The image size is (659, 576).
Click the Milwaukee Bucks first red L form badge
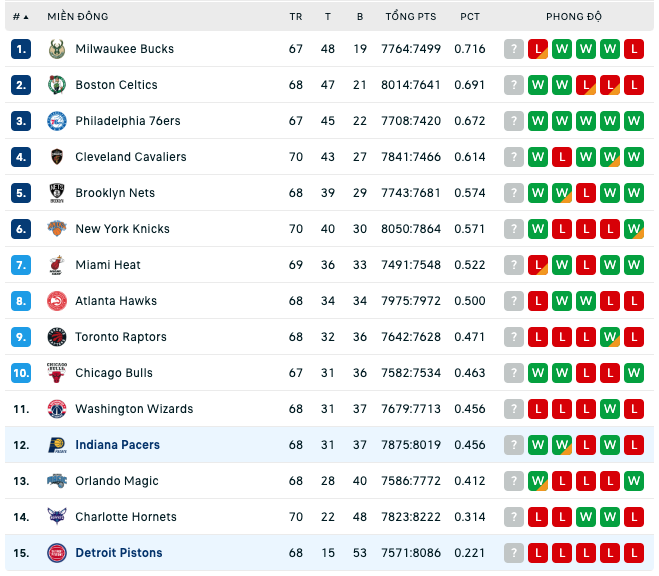tap(538, 49)
